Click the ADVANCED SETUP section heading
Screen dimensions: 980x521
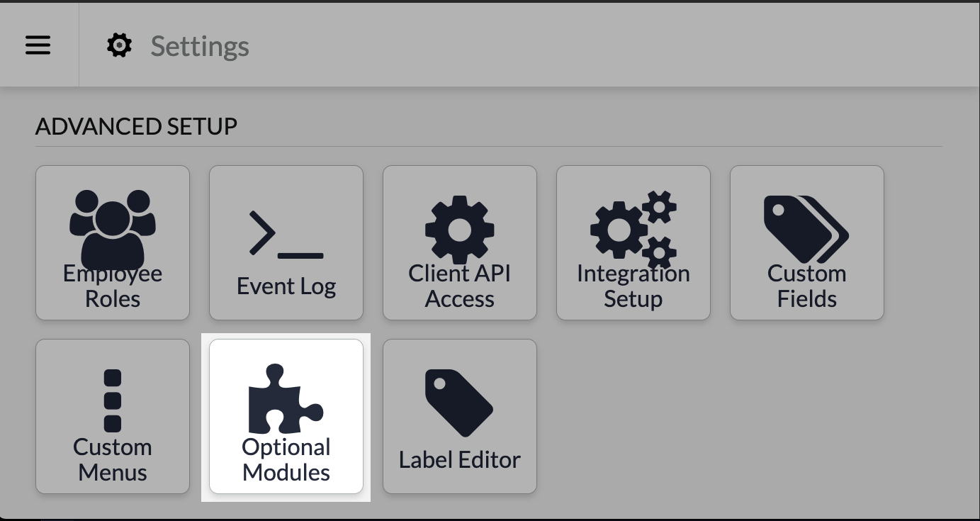[136, 127]
